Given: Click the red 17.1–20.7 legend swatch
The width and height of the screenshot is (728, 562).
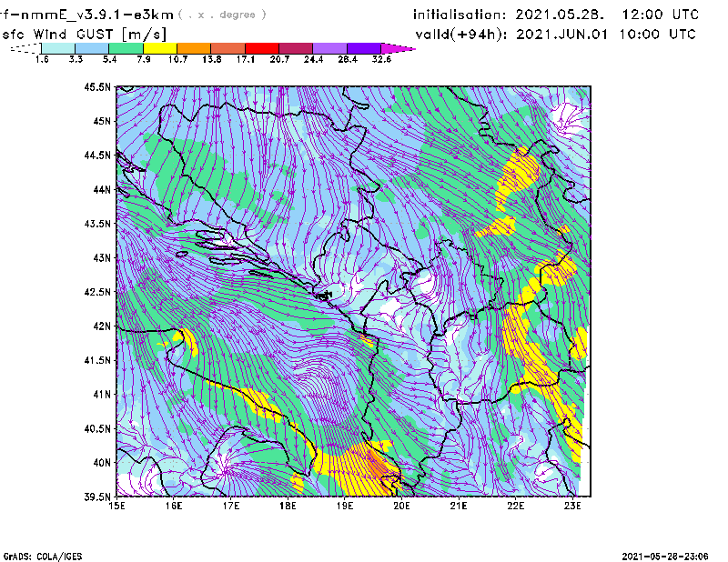Looking at the screenshot, I should pos(262,48).
